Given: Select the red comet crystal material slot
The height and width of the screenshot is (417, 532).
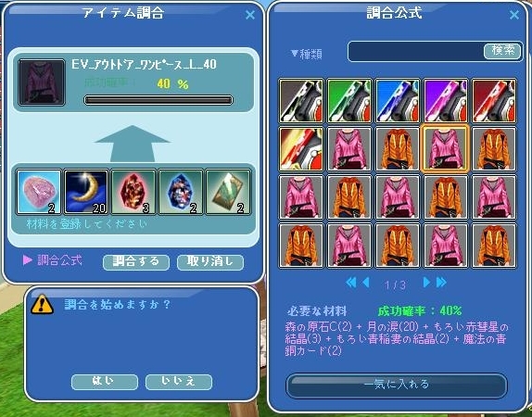Looking at the screenshot, I should [133, 192].
